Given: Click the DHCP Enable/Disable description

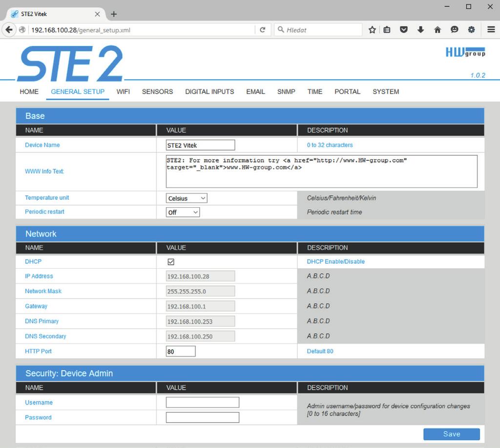Looking at the screenshot, I should [x=335, y=261].
